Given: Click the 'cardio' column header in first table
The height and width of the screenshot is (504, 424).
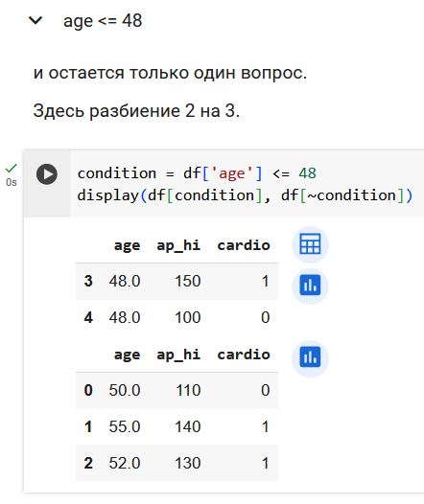Looking at the screenshot, I should point(244,245).
